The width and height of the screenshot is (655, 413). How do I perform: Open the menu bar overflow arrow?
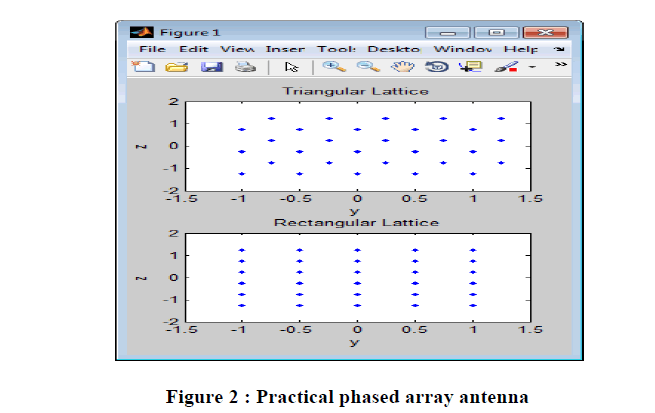558,47
